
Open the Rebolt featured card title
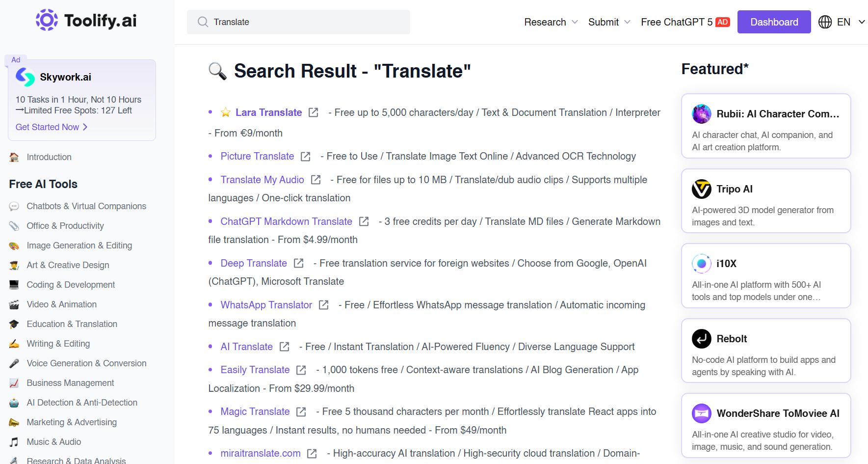tap(732, 339)
